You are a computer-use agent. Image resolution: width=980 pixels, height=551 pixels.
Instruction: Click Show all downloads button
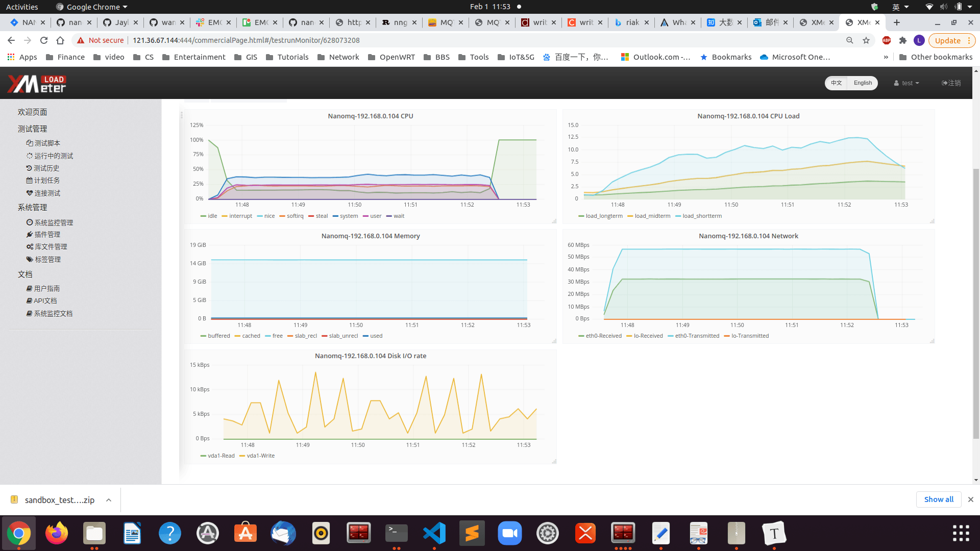938,499
